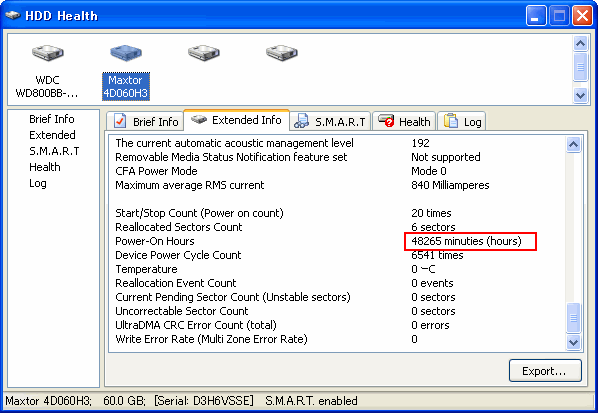Click drive list scrollbar up arrow

[580, 43]
